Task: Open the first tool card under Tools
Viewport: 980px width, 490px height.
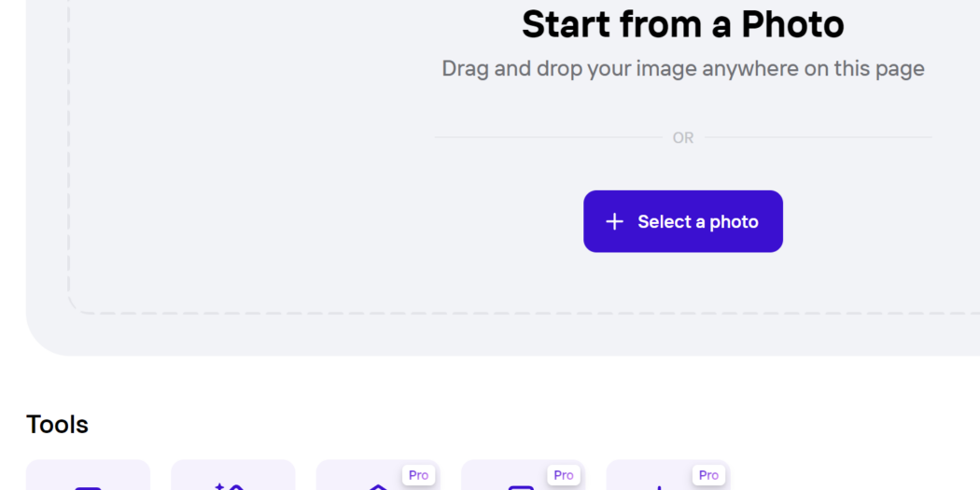Action: (88, 475)
